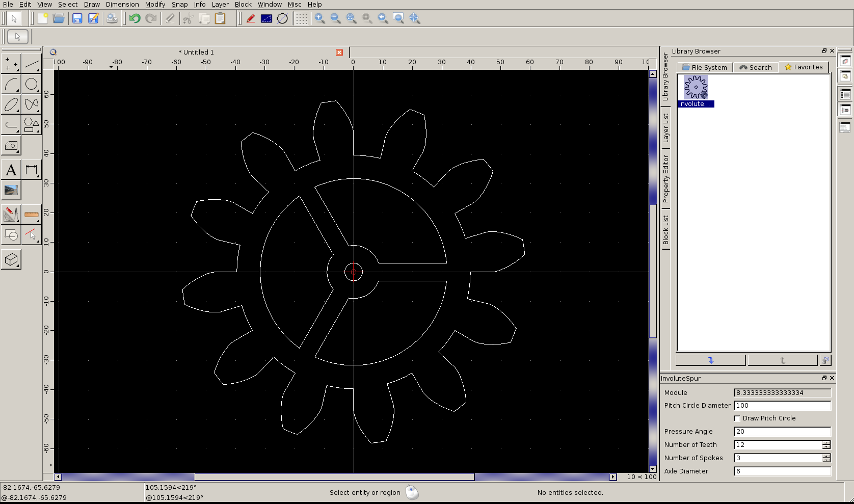Increase Number of Teeth with up arrow
The height and width of the screenshot is (504, 854).
pos(826,442)
